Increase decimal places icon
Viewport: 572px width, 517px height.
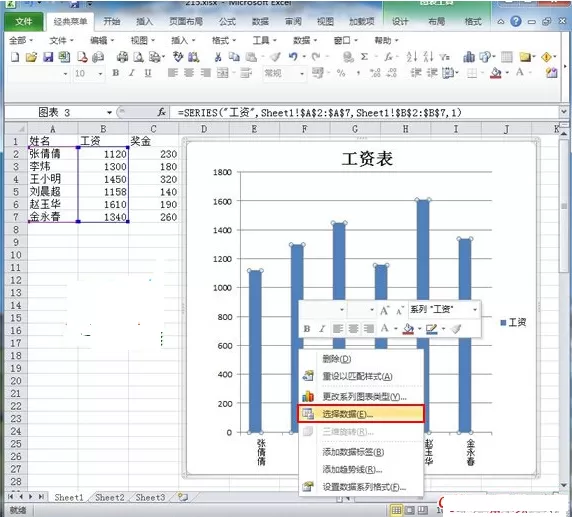(x=375, y=73)
